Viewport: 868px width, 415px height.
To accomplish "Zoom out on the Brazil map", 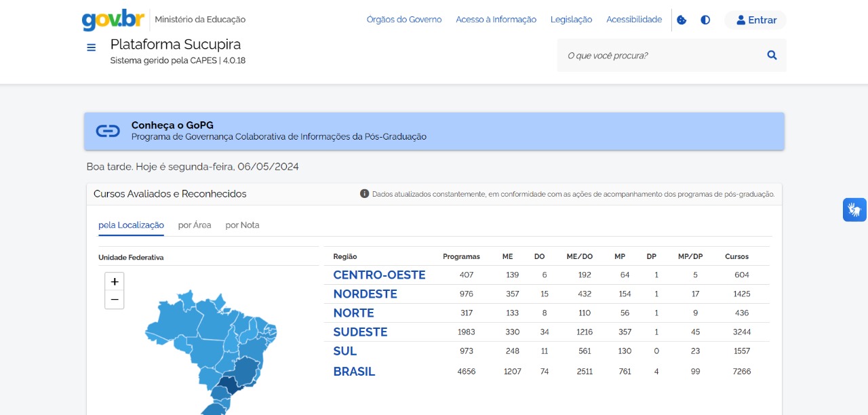I will coord(115,299).
